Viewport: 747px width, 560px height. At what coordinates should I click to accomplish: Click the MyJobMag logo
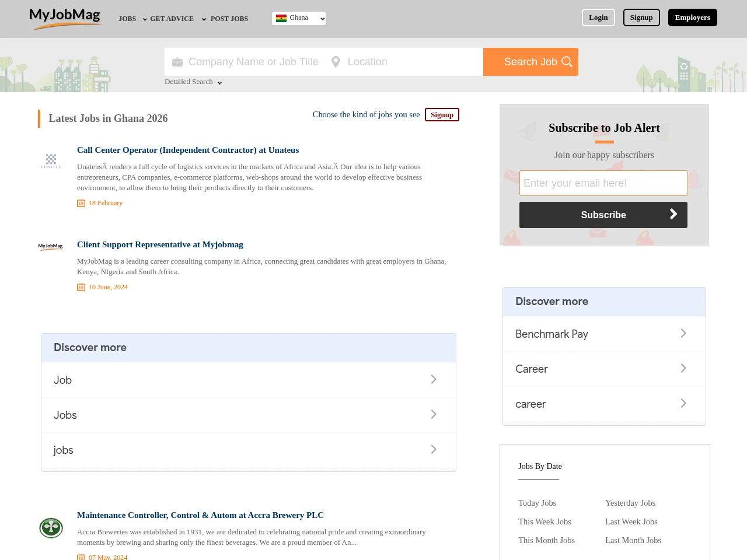pos(65,18)
